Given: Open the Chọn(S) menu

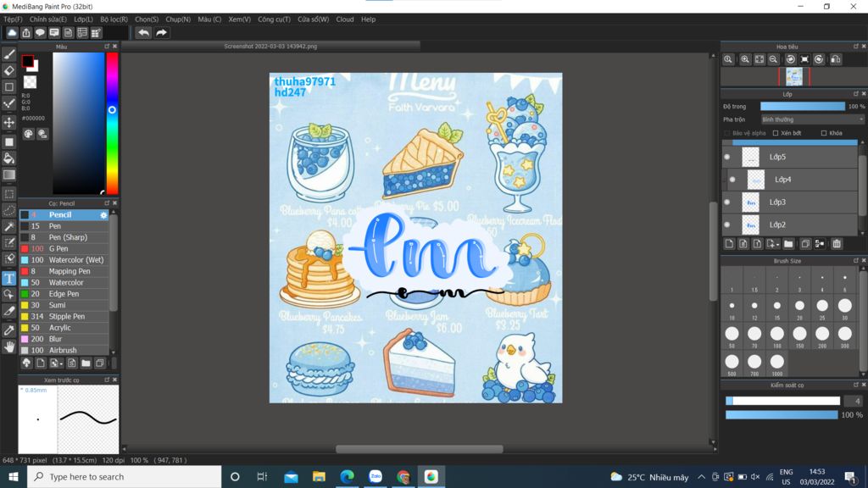Looking at the screenshot, I should pos(147,19).
